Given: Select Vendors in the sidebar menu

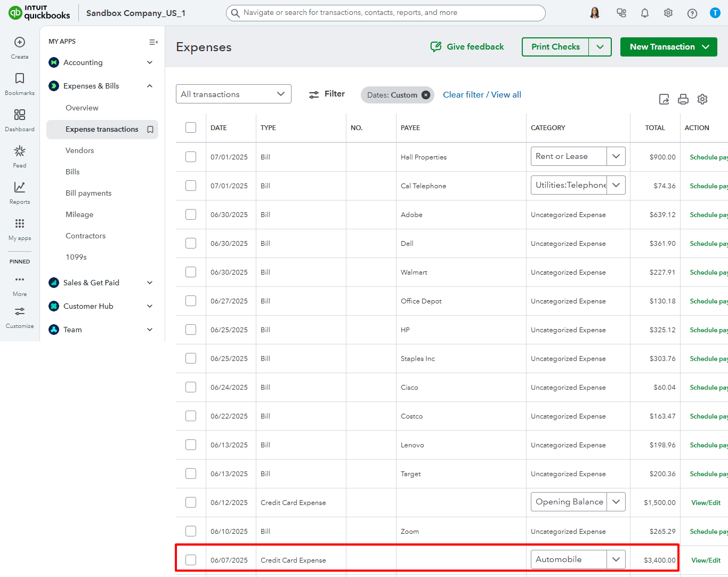Looking at the screenshot, I should [79, 150].
